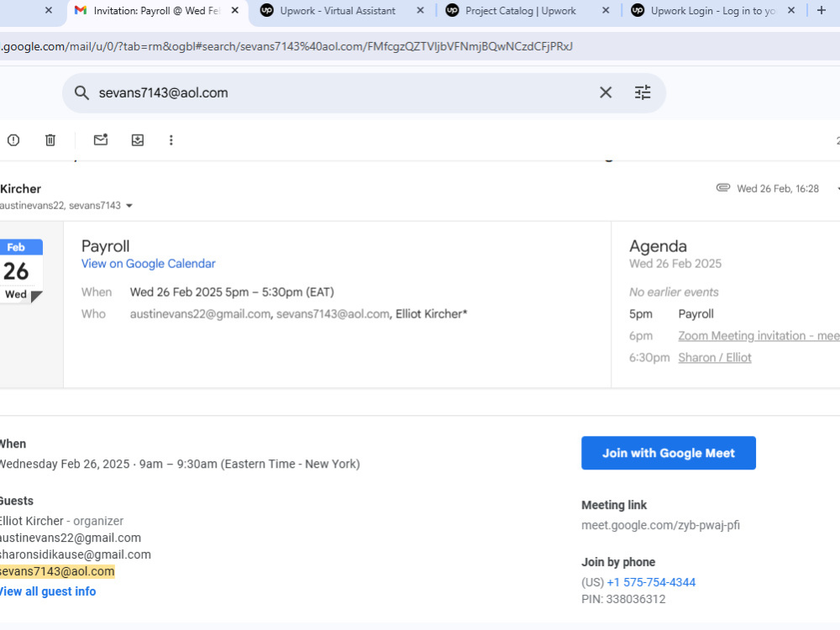Expand recipient details dropdown arrow
The width and height of the screenshot is (840, 630).
tap(129, 206)
